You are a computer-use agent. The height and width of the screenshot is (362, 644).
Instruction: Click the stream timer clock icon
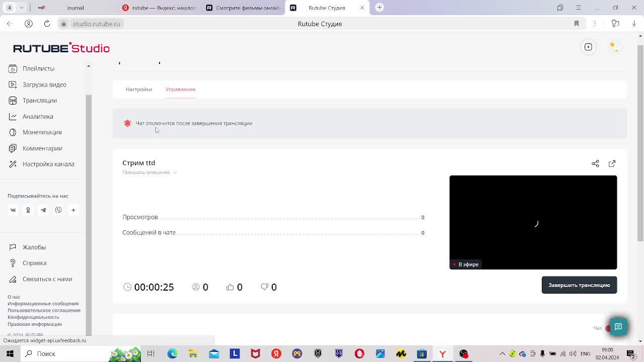click(127, 287)
